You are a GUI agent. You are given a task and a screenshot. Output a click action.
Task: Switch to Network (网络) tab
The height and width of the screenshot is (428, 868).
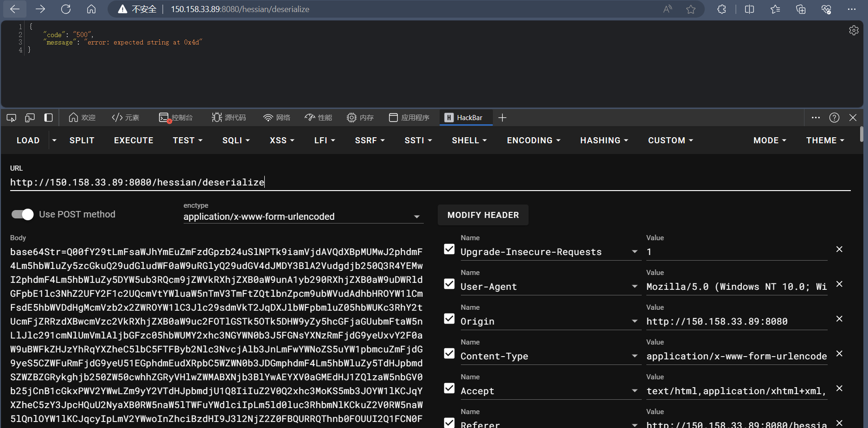pyautogui.click(x=277, y=118)
